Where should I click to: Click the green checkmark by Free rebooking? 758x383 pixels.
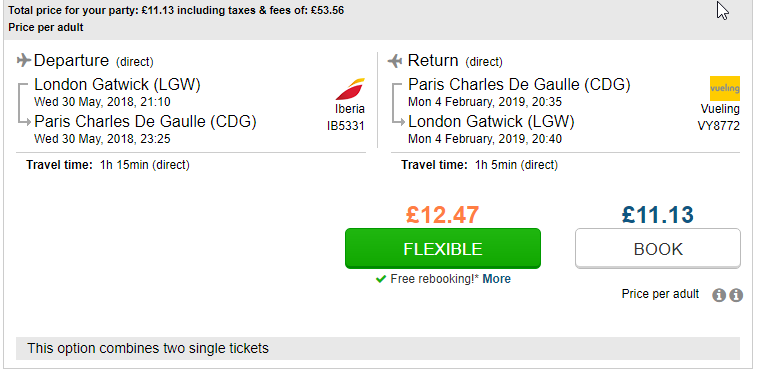pos(381,279)
